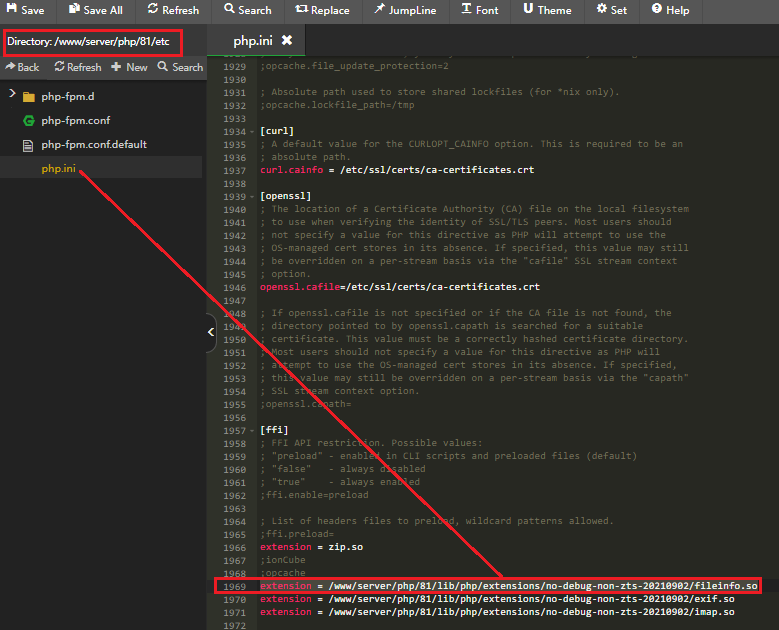
Task: Refresh the directory file list
Action: [78, 67]
